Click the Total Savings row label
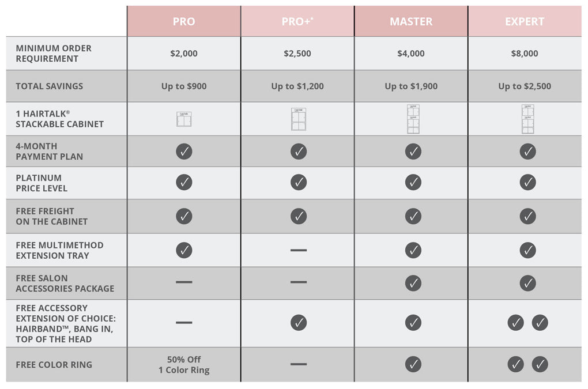The height and width of the screenshot is (389, 588). pos(50,86)
